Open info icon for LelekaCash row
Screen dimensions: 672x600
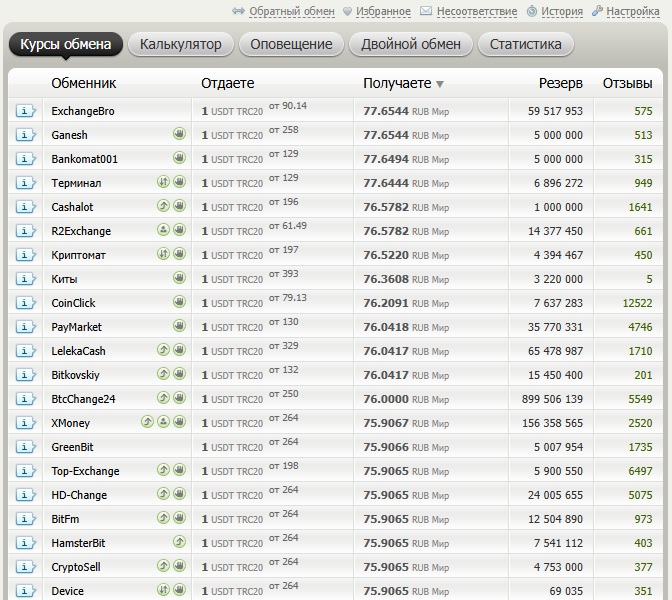point(25,351)
